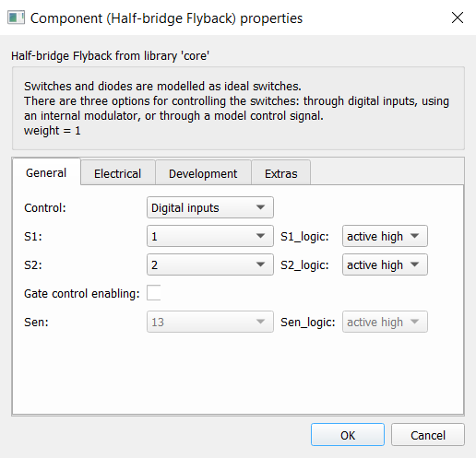
Task: Switch to the Electrical tab
Action: pyautogui.click(x=118, y=173)
